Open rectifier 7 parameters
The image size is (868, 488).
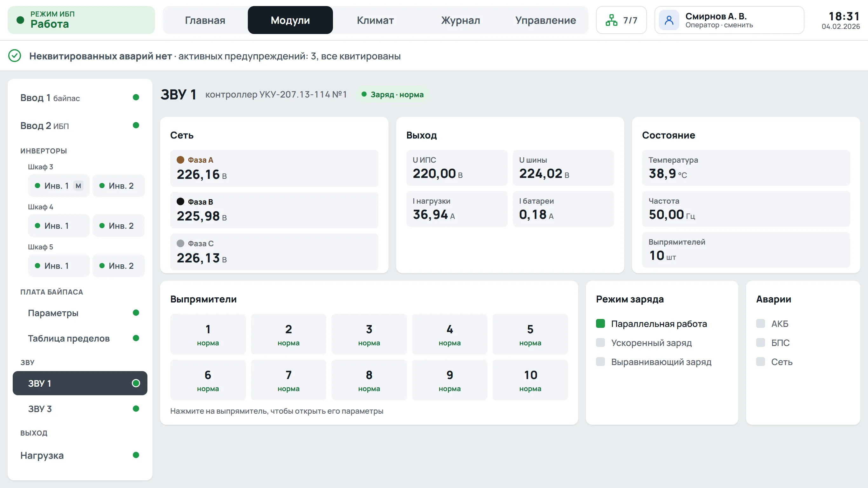pyautogui.click(x=288, y=380)
